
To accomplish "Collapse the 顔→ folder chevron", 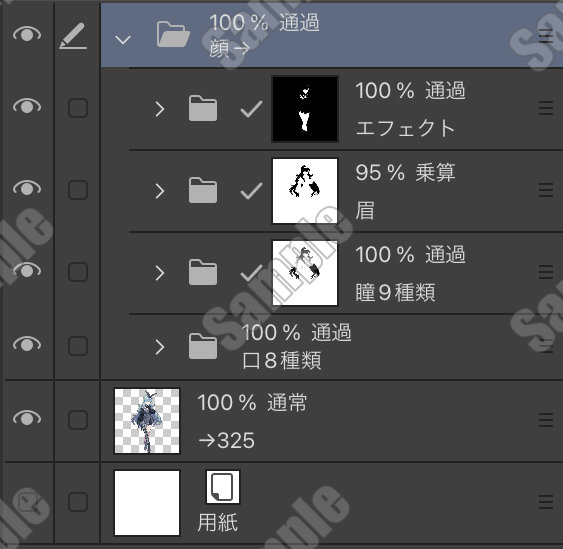I will pos(123,39).
